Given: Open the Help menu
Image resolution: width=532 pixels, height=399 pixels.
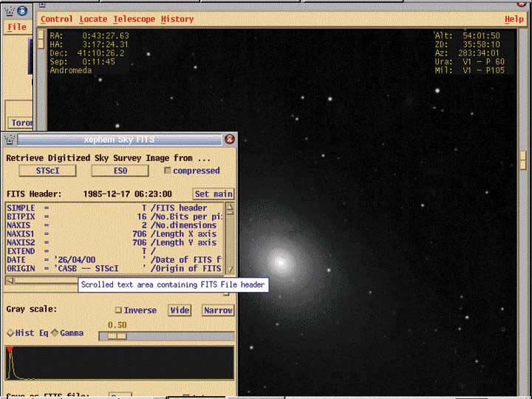Looking at the screenshot, I should [x=514, y=19].
